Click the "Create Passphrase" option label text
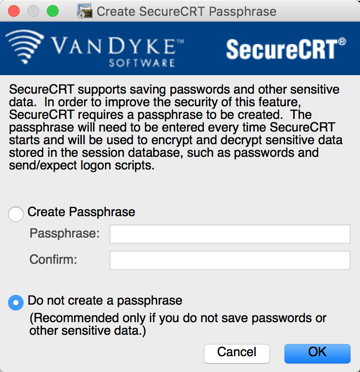Image resolution: width=360 pixels, height=372 pixels. coord(81,212)
